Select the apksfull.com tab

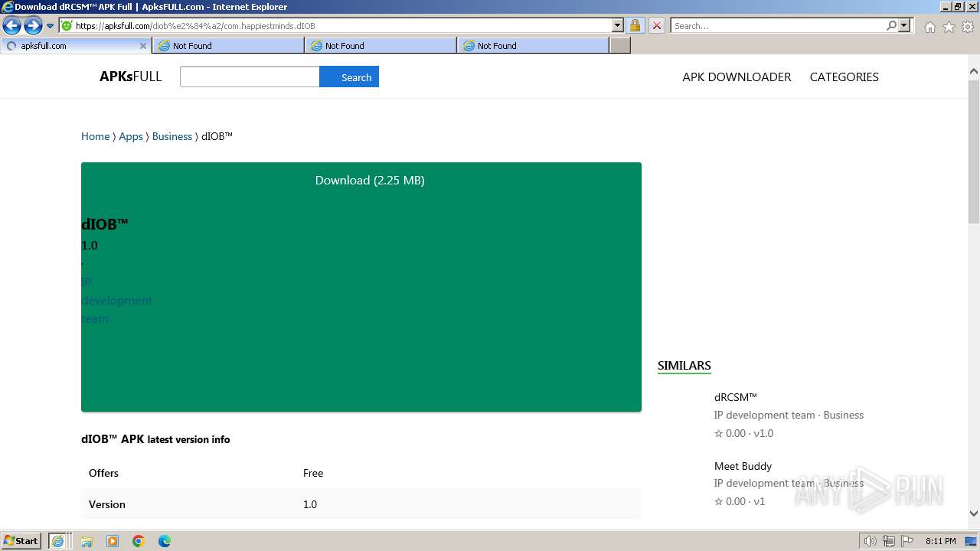(75, 46)
